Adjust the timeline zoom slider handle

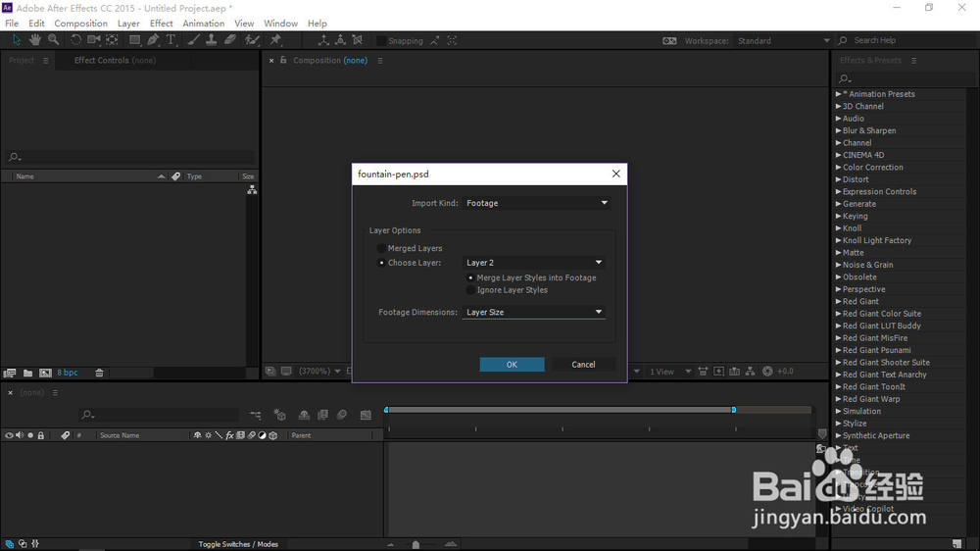416,545
